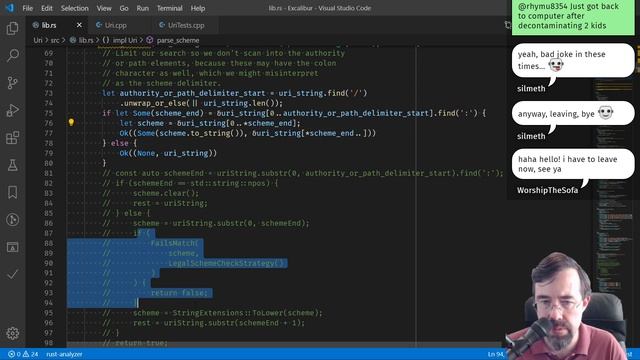The width and height of the screenshot is (640, 360).
Task: Switch to the Uri.cpp tab
Action: tap(116, 25)
